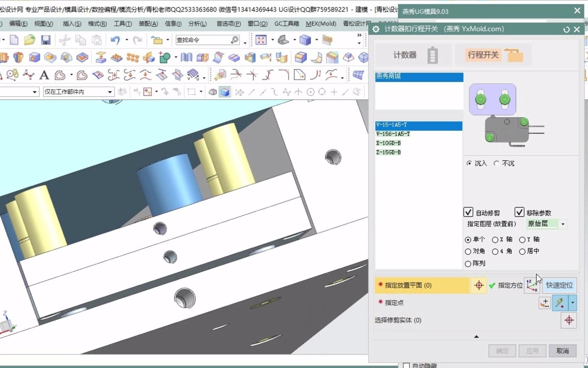Select the 阵列 radio option

click(x=468, y=264)
